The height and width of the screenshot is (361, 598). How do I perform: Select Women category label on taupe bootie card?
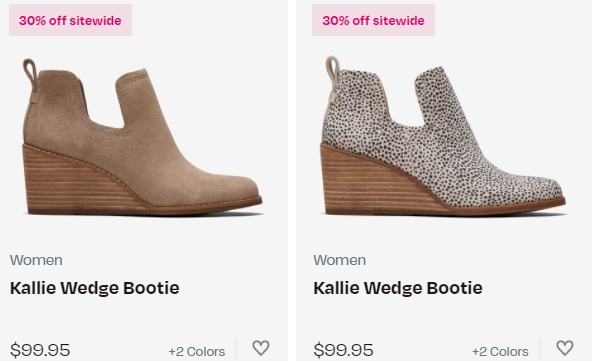click(x=36, y=260)
